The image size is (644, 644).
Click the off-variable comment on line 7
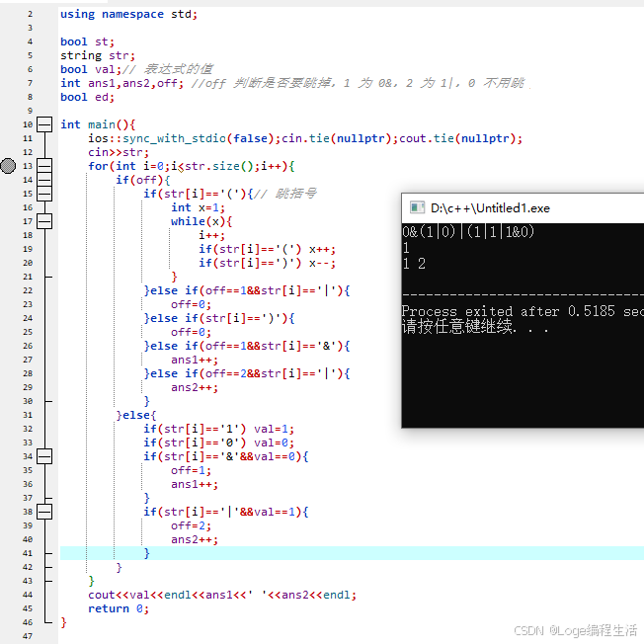click(x=358, y=83)
